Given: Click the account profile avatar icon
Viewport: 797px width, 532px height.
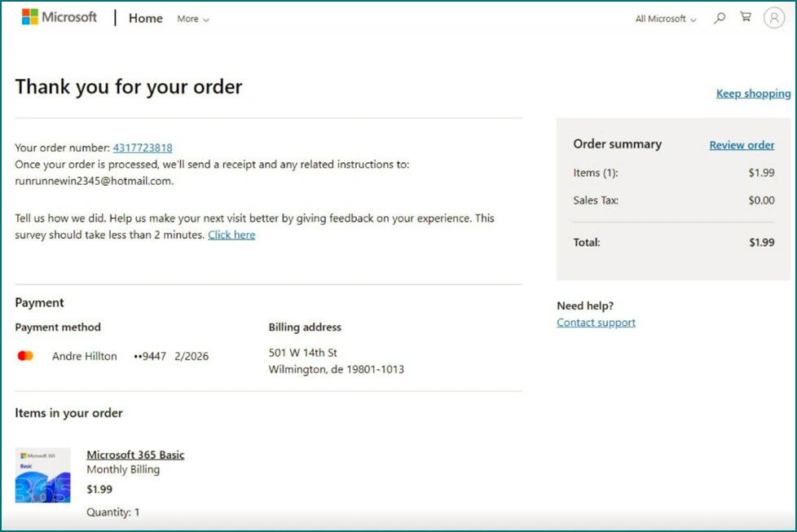Looking at the screenshot, I should [773, 18].
